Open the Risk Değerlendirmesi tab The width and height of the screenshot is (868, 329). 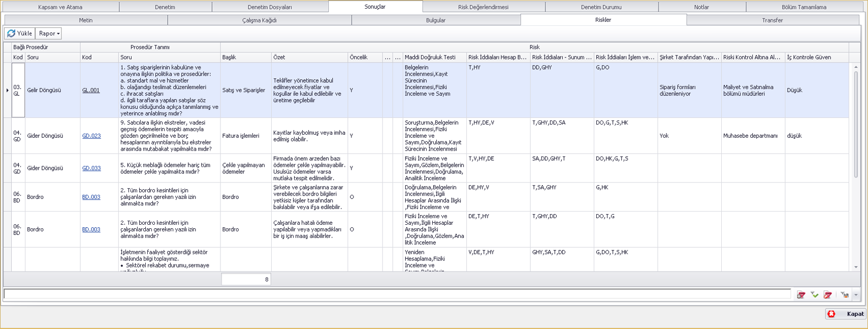pos(483,7)
